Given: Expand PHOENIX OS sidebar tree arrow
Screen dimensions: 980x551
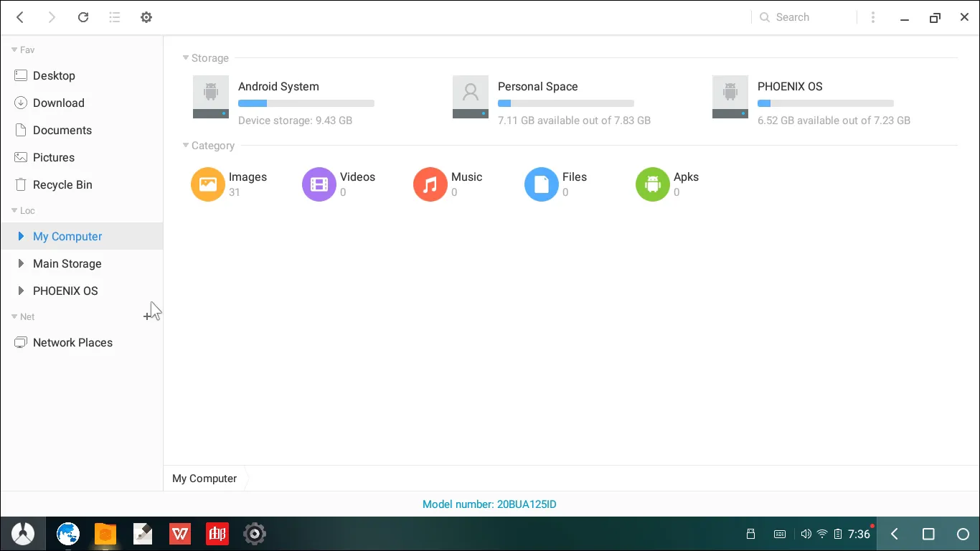Looking at the screenshot, I should click(21, 291).
